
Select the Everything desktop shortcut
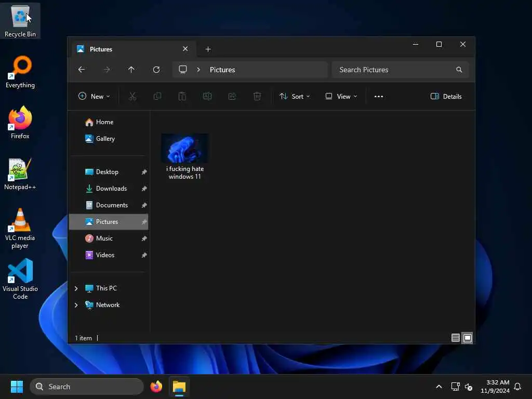click(x=20, y=72)
